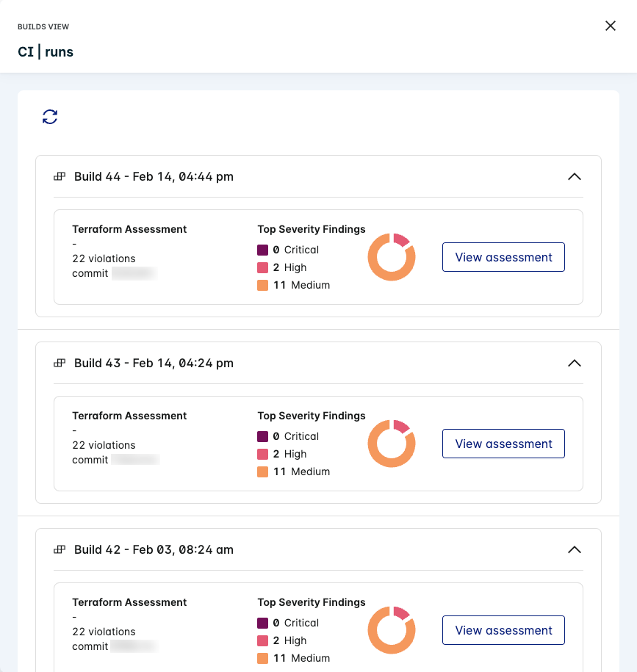Viewport: 637px width, 672px height.
Task: Collapse the Build 44 section
Action: [575, 177]
